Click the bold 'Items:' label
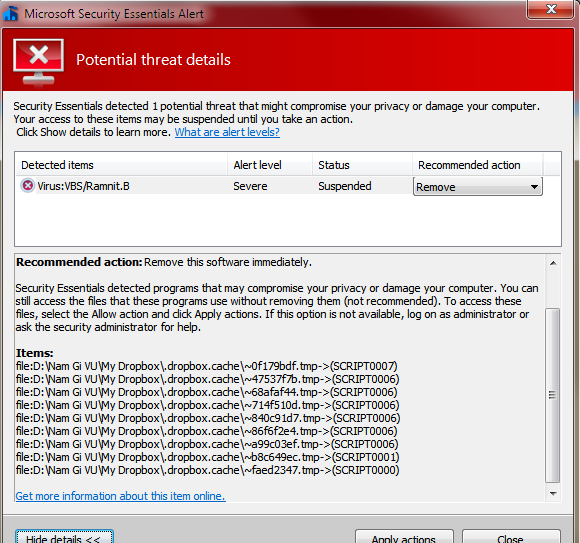Viewport: 580px width, 543px height. pos(35,353)
